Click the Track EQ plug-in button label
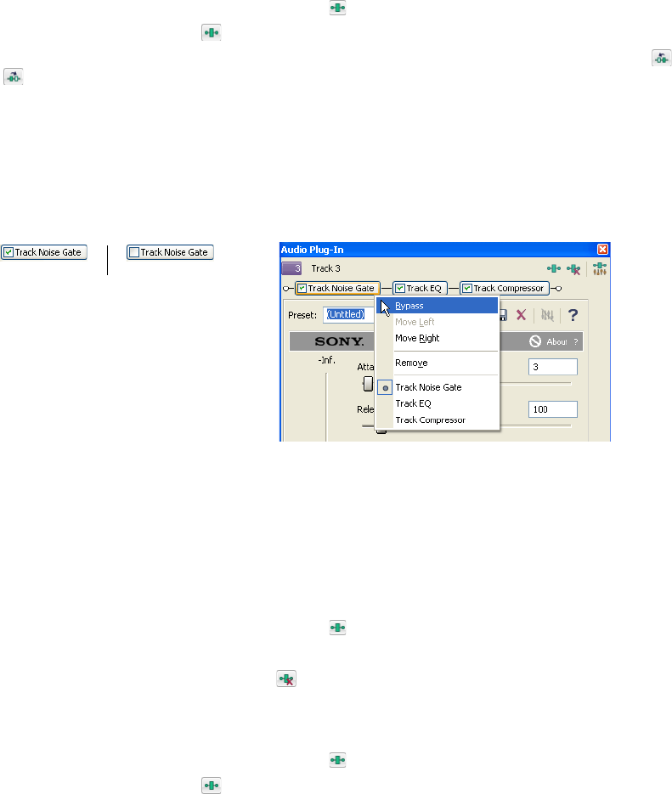Viewport: 672px width, 794px height. click(x=424, y=288)
